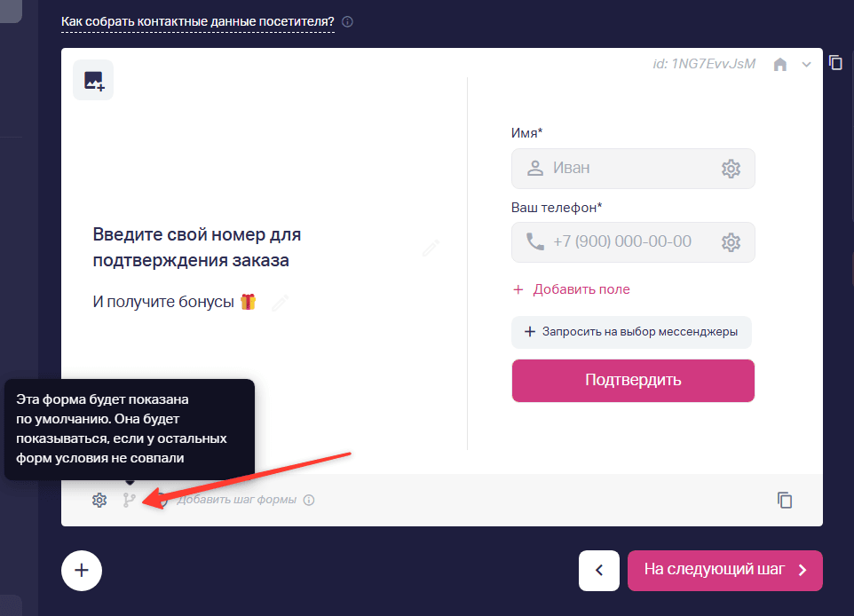Open settings gear for the phone field
This screenshot has width=854, height=616.
731,242
